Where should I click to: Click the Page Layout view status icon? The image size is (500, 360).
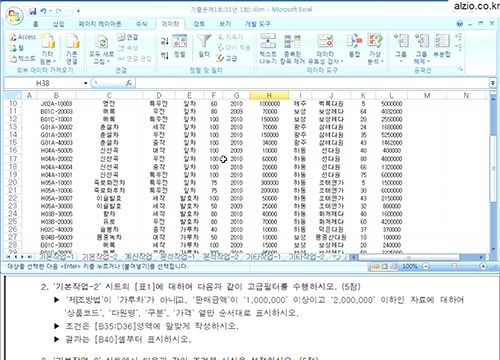coord(384,266)
